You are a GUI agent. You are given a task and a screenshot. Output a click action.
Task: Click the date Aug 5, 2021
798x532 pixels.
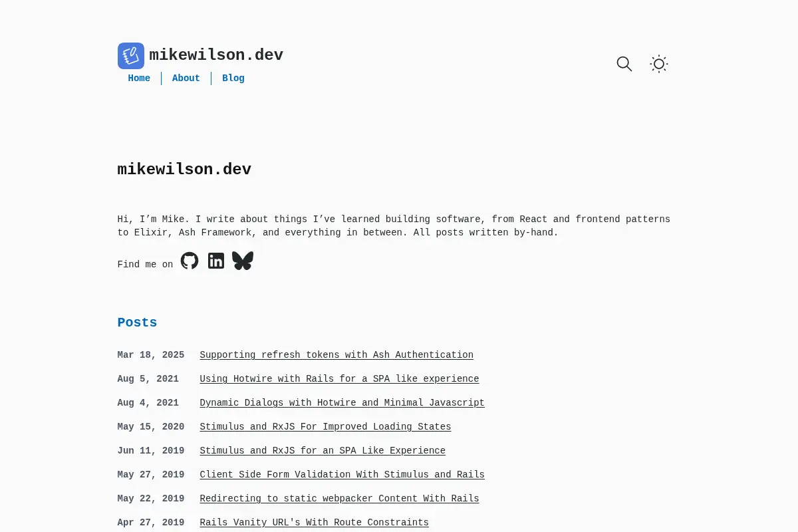[x=148, y=379]
